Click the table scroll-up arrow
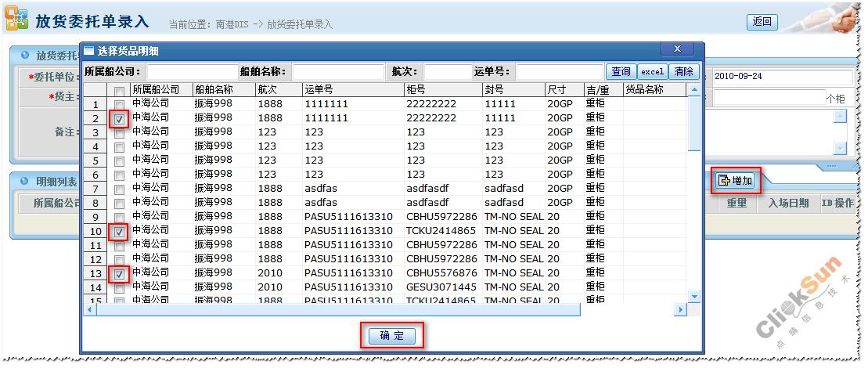Viewport: 868px width, 368px height. pyautogui.click(x=693, y=91)
